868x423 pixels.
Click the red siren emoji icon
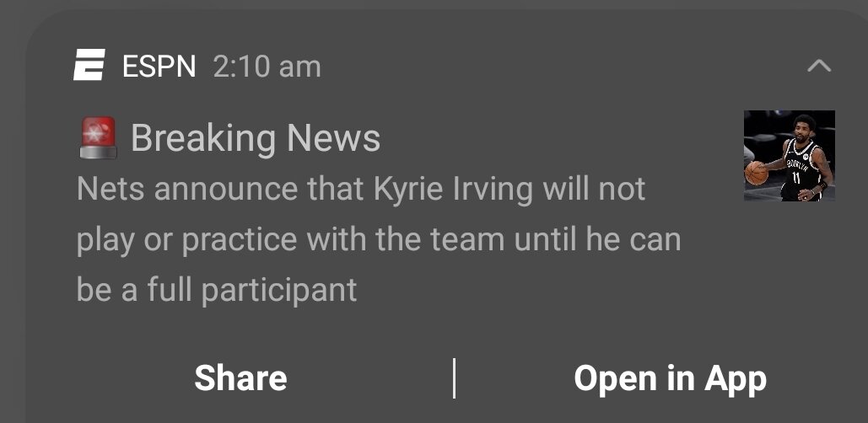99,138
